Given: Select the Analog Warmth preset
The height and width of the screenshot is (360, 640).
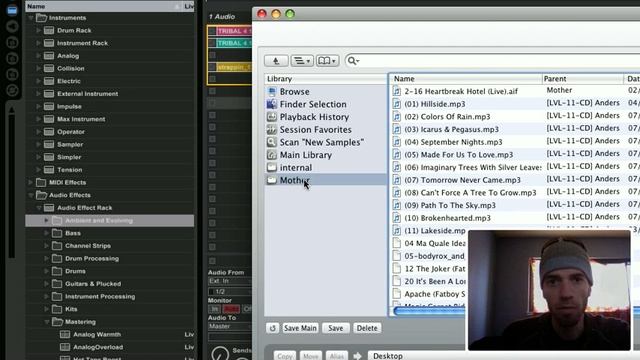Looking at the screenshot, I should pyautogui.click(x=97, y=334).
